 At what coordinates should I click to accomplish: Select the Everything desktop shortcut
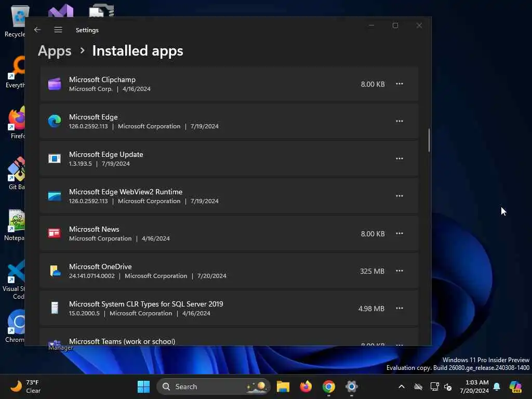[x=15, y=72]
